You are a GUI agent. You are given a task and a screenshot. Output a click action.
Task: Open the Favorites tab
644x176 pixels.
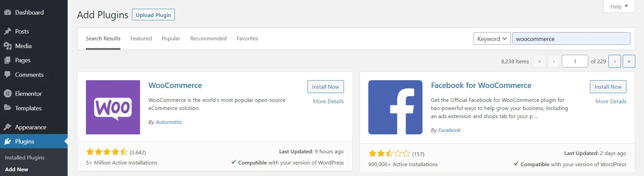(247, 39)
